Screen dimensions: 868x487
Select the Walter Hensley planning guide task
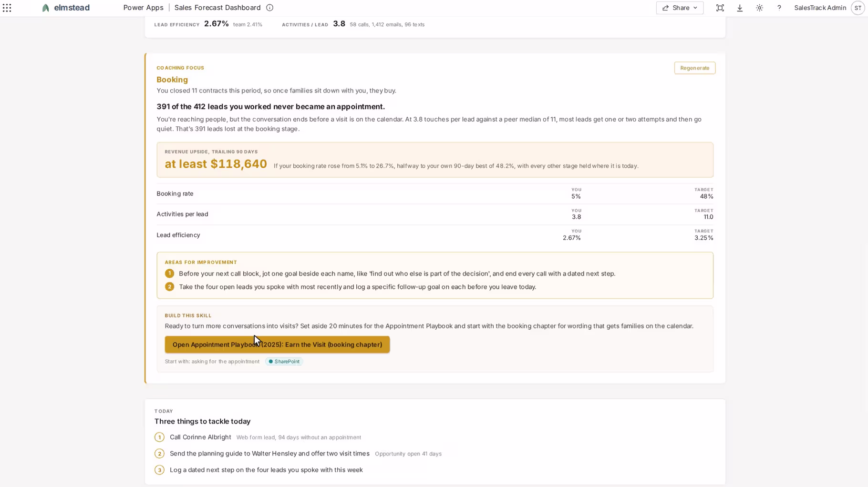click(x=269, y=454)
